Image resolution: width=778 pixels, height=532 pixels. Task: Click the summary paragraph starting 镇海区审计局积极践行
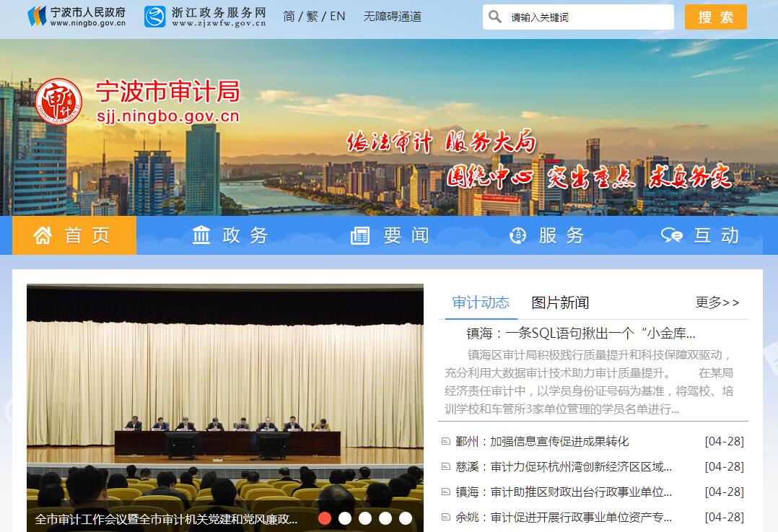[x=589, y=382]
